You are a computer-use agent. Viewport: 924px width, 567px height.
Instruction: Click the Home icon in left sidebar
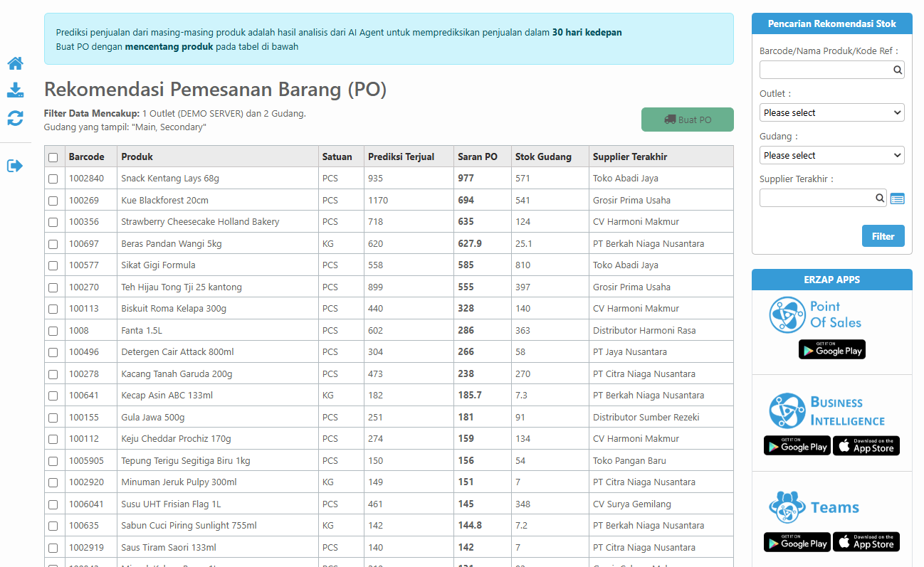coord(15,63)
